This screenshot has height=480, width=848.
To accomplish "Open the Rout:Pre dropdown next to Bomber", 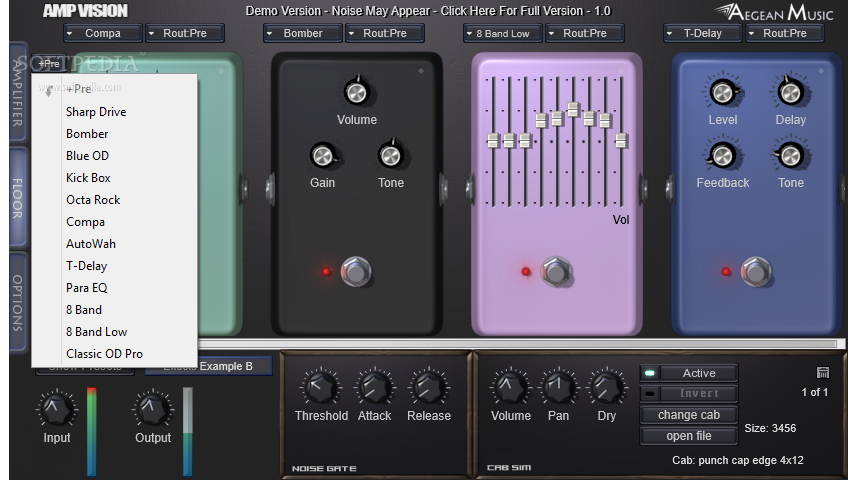I will [x=385, y=34].
